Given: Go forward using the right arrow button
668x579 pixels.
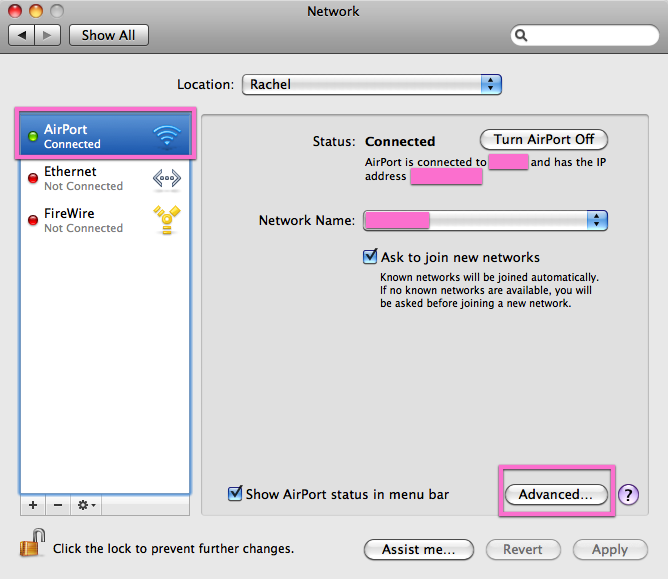Looking at the screenshot, I should click(x=49, y=35).
